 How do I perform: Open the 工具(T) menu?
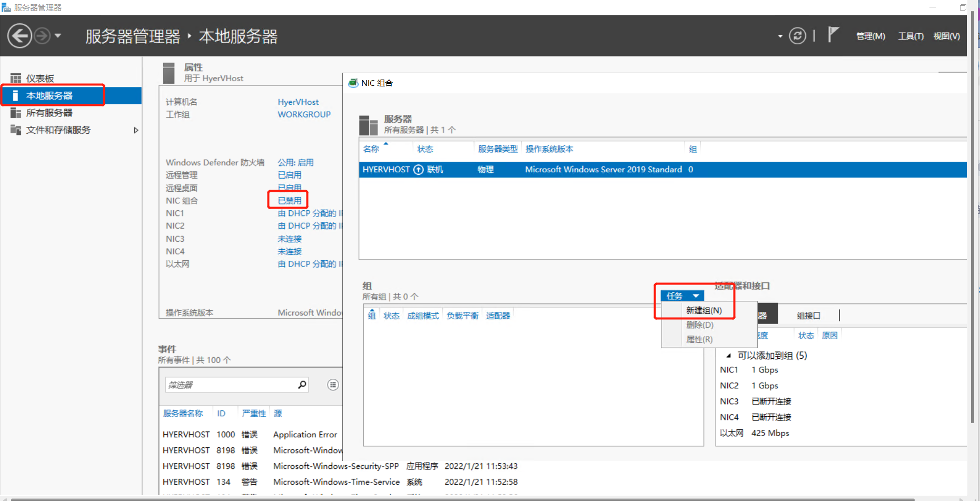(910, 36)
